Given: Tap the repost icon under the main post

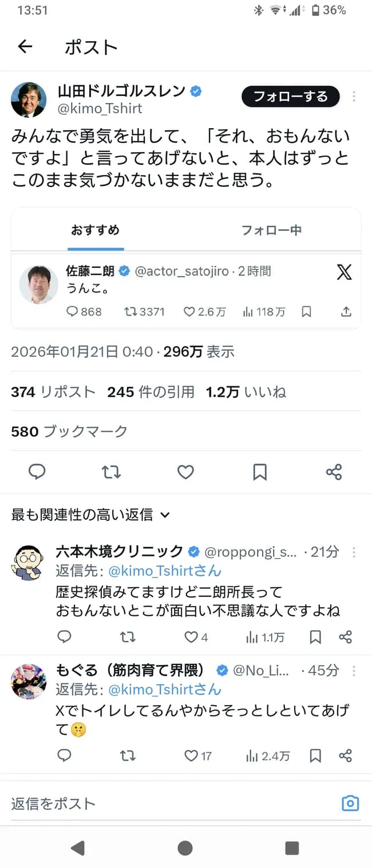Looking at the screenshot, I should coord(111,472).
